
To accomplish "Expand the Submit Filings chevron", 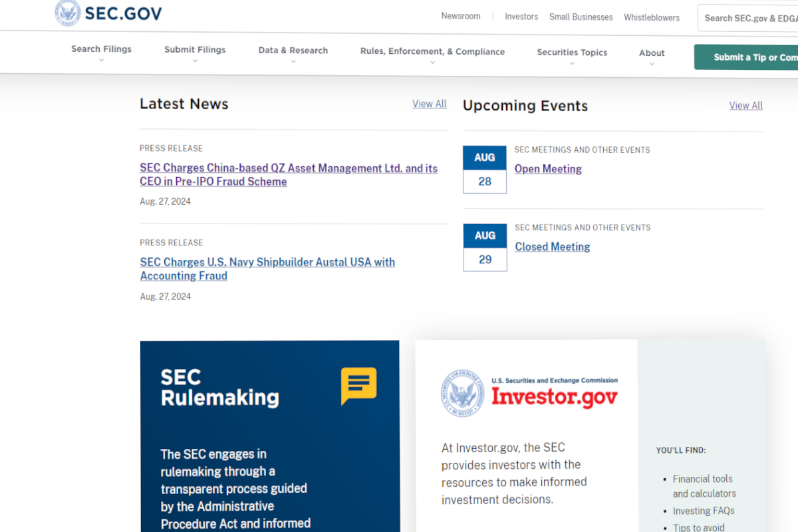I will (195, 54).
